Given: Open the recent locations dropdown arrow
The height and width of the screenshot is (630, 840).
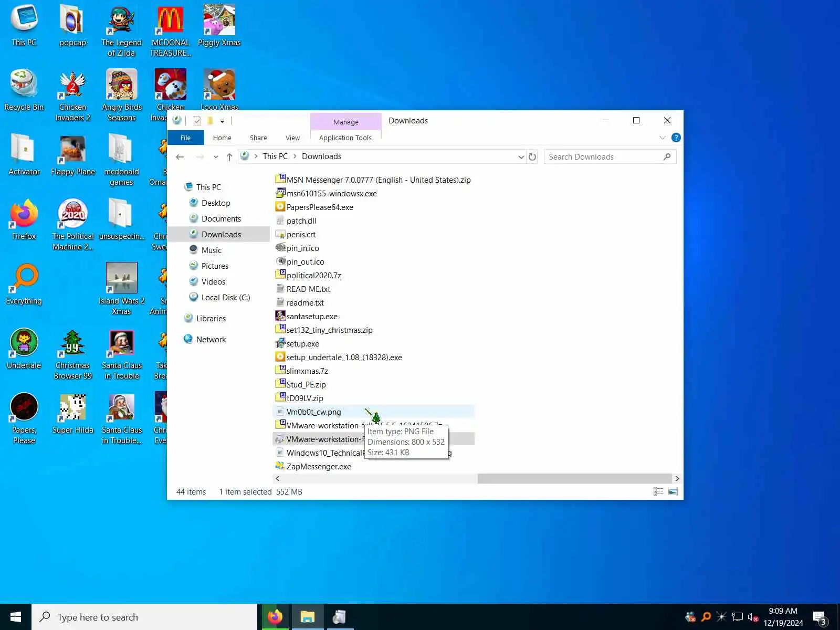Looking at the screenshot, I should click(x=216, y=156).
